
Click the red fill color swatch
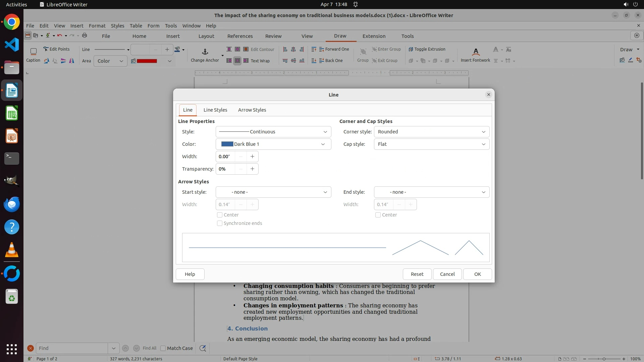pos(147,61)
